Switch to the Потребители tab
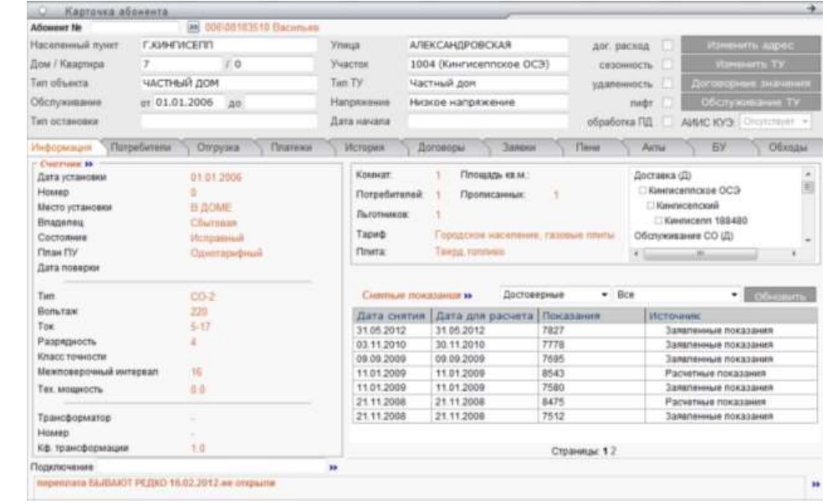The width and height of the screenshot is (827, 504). click(140, 148)
